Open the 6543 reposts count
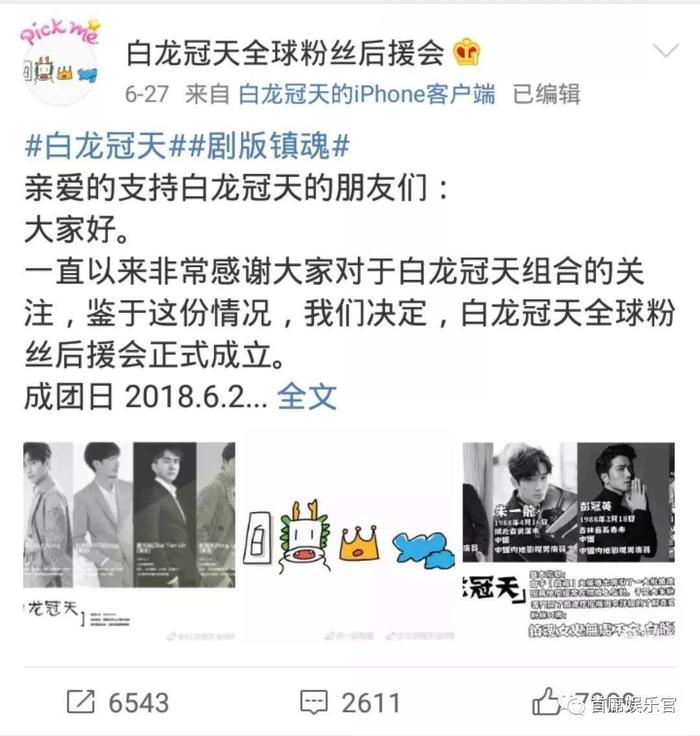 pos(138,703)
